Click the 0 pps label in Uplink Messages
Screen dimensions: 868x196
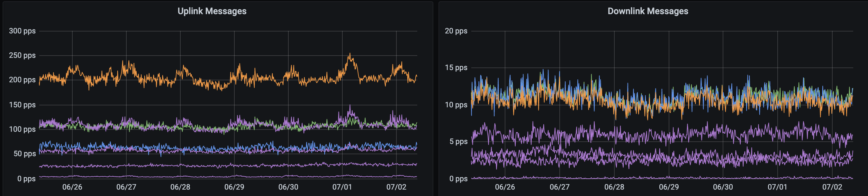(27, 178)
